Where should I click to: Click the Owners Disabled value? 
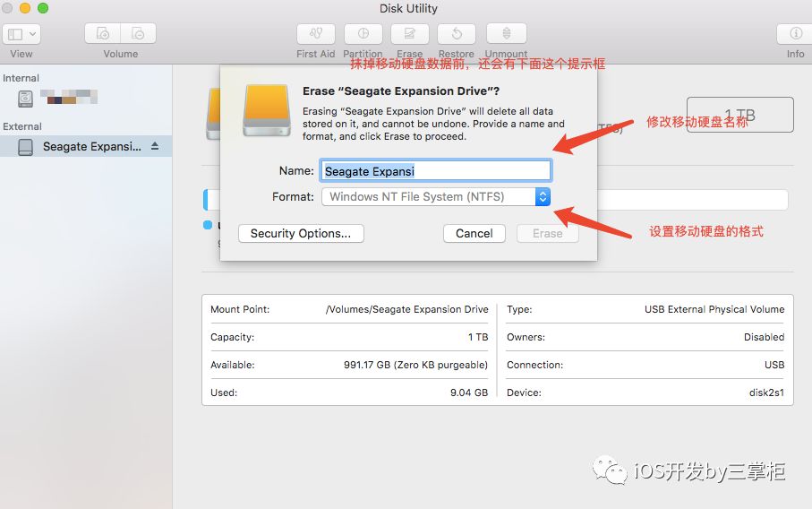point(764,337)
